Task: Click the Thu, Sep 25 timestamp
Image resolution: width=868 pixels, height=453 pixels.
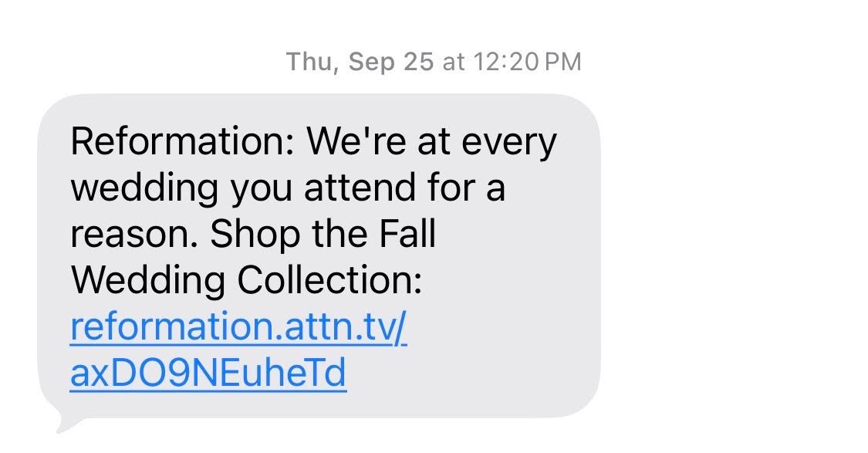Action: (x=360, y=62)
